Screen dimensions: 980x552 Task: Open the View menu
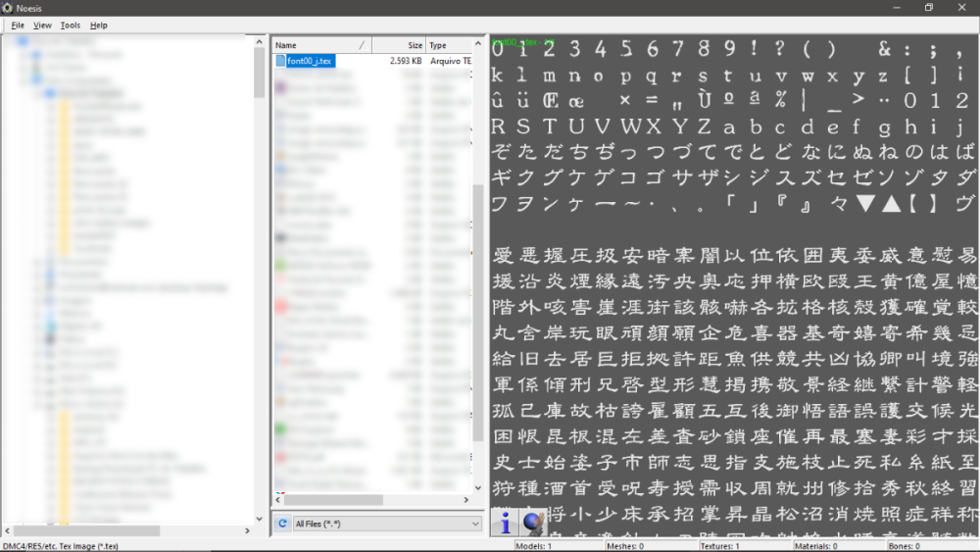point(42,25)
